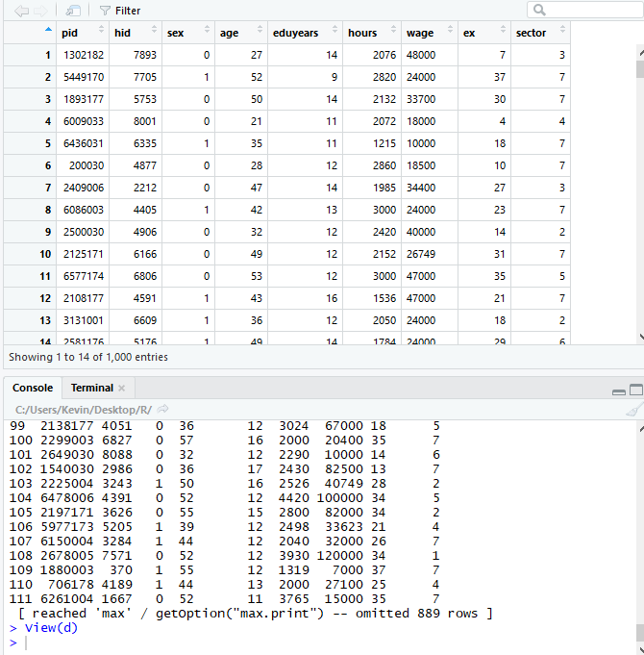Clear the console with broom icon
This screenshot has height=655, width=644.
(x=632, y=410)
